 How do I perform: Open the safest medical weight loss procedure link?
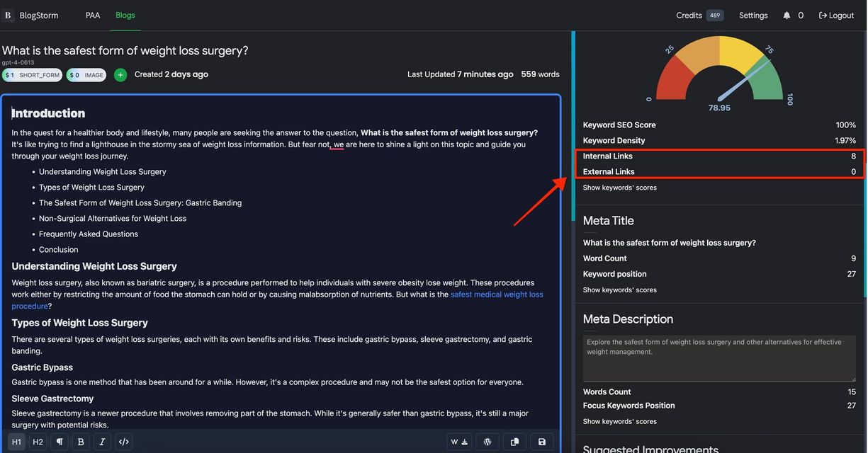point(497,294)
